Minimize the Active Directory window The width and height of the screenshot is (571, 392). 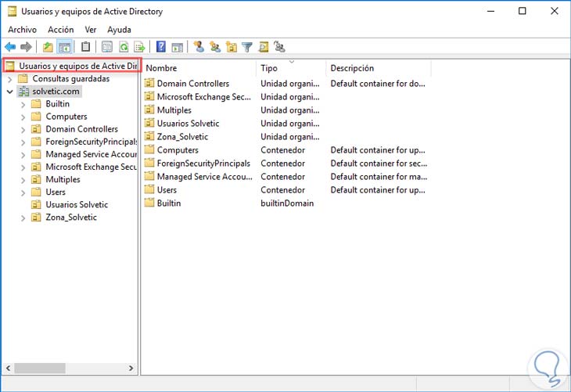(x=490, y=11)
